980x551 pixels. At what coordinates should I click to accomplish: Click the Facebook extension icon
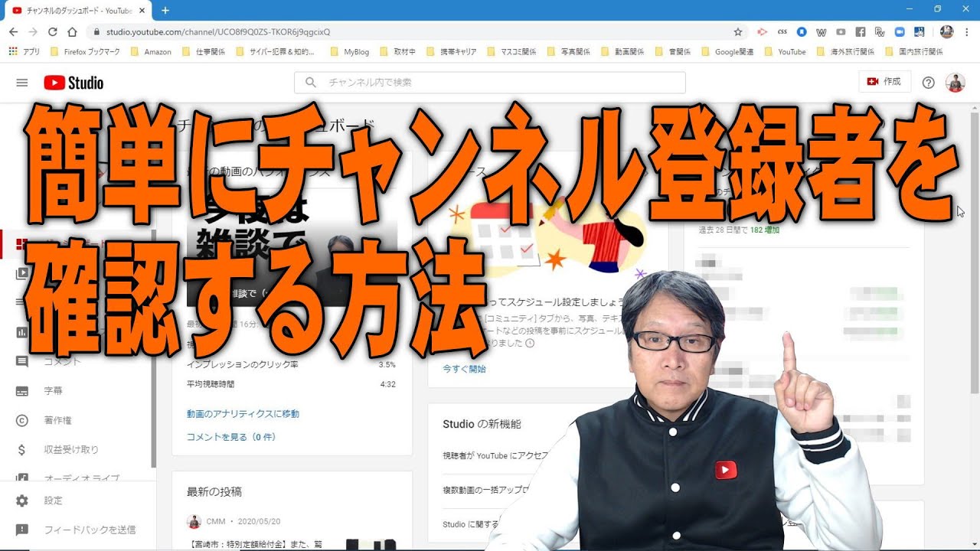tap(861, 32)
